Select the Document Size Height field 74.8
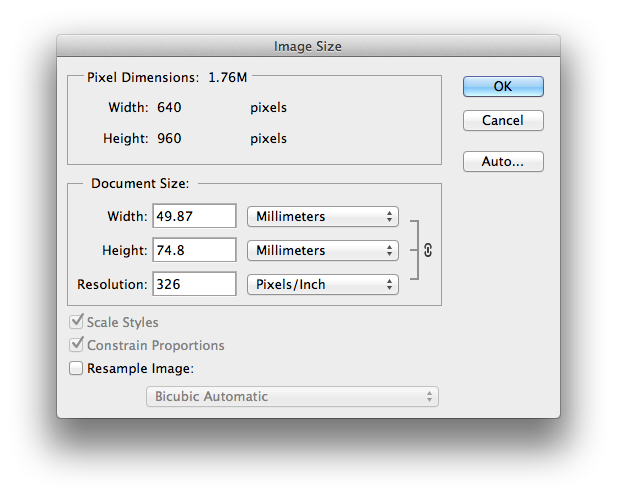 [x=194, y=250]
